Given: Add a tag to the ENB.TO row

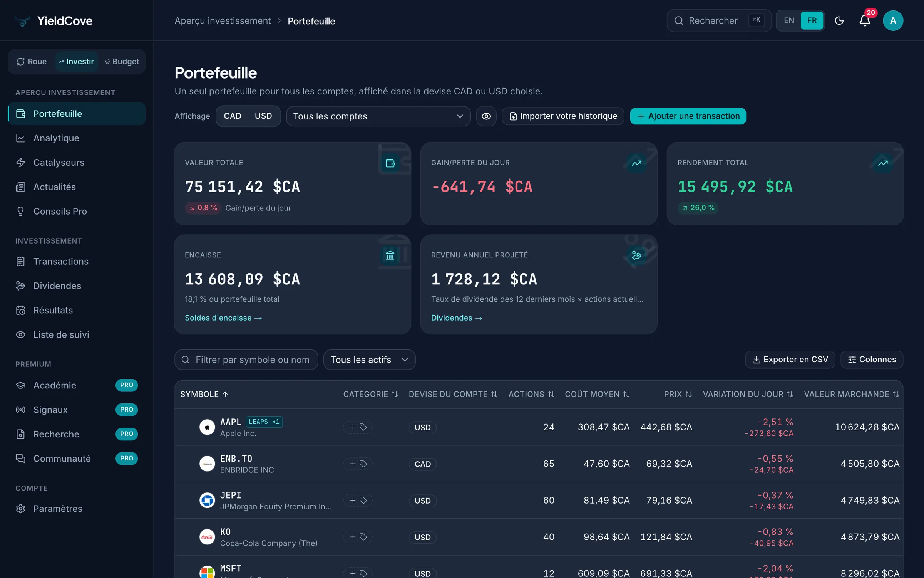Looking at the screenshot, I should click(x=358, y=464).
